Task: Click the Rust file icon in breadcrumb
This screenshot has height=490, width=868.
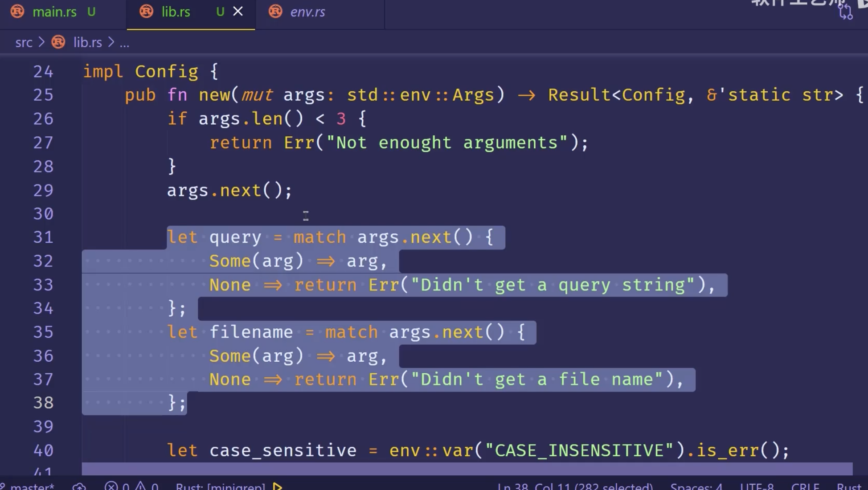Action: (58, 42)
